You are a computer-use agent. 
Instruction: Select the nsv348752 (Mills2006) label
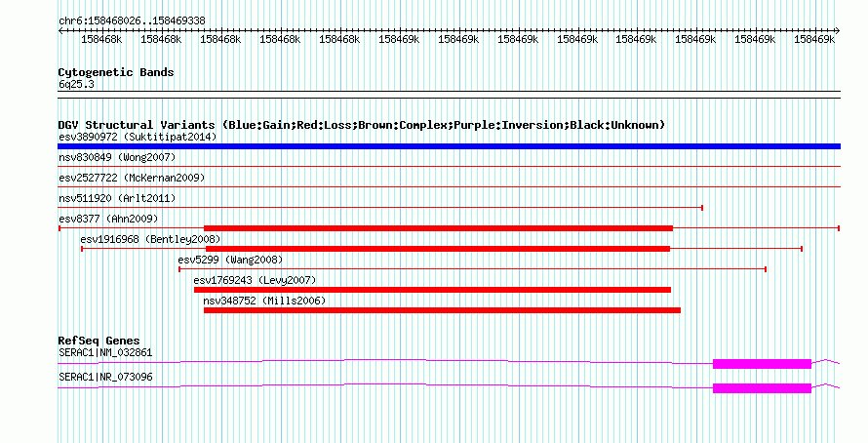[264, 301]
